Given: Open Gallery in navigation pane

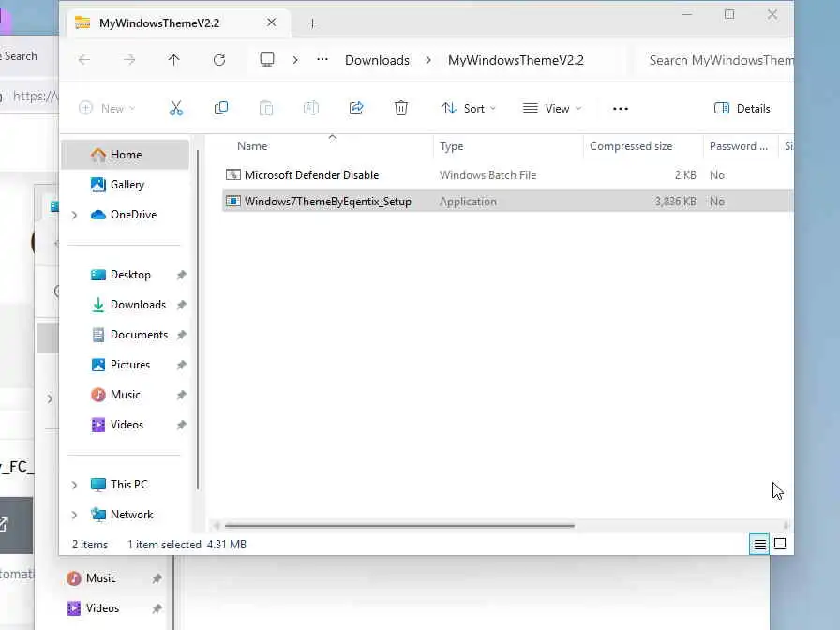Looking at the screenshot, I should tap(127, 185).
